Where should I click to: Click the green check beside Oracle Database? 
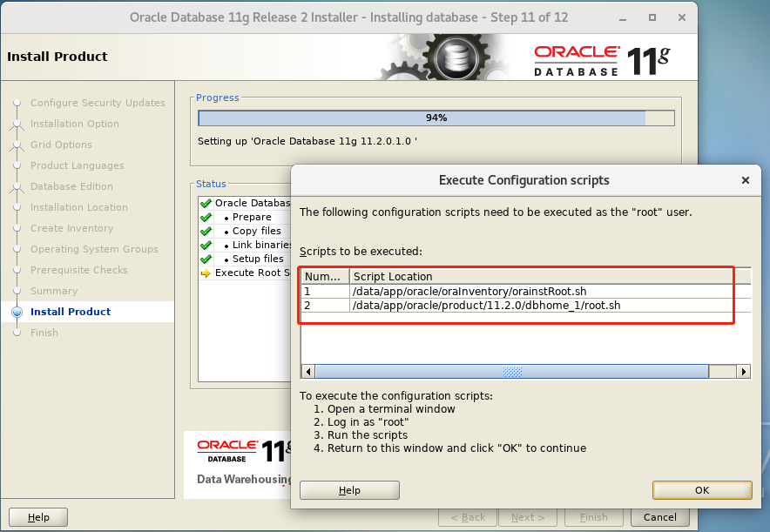point(206,203)
